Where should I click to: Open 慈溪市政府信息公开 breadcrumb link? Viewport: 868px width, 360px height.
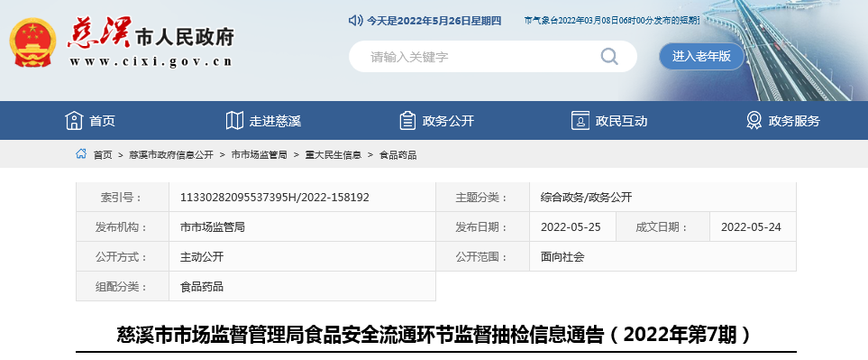171,155
